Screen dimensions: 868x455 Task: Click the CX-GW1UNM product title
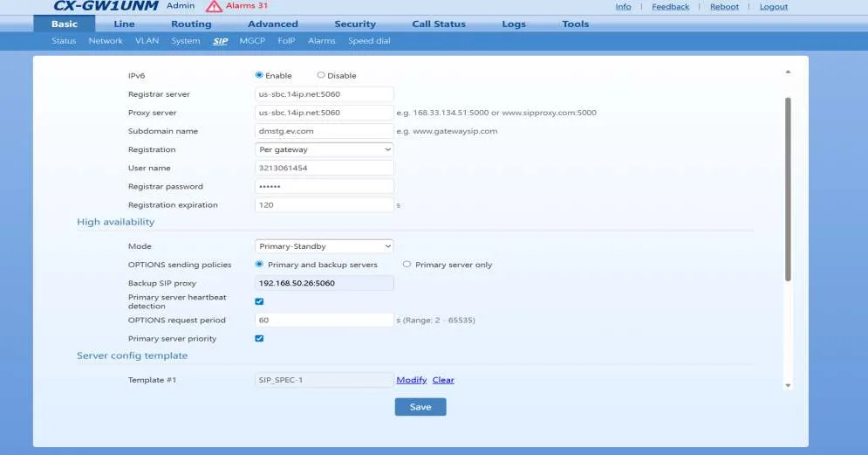(x=106, y=6)
